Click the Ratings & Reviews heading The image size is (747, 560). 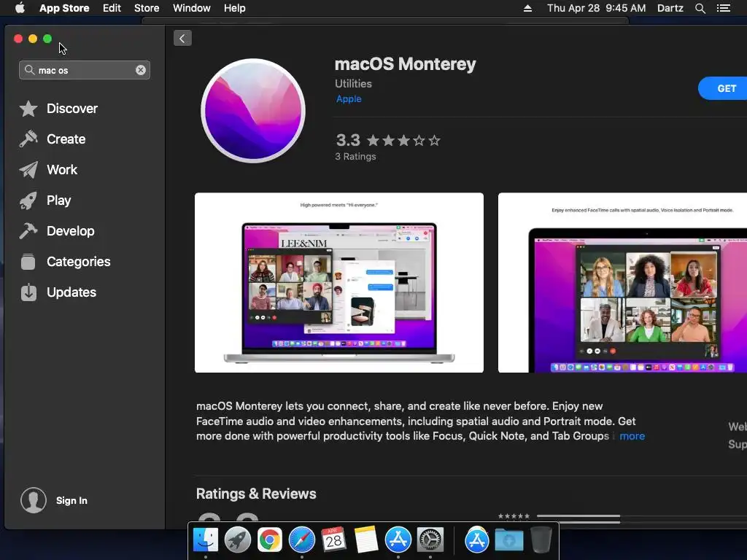pyautogui.click(x=256, y=494)
